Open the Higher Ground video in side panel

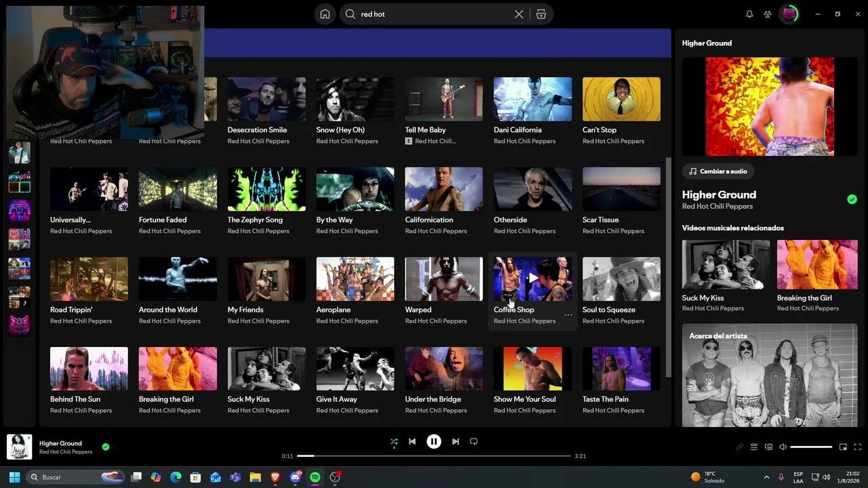click(x=770, y=106)
